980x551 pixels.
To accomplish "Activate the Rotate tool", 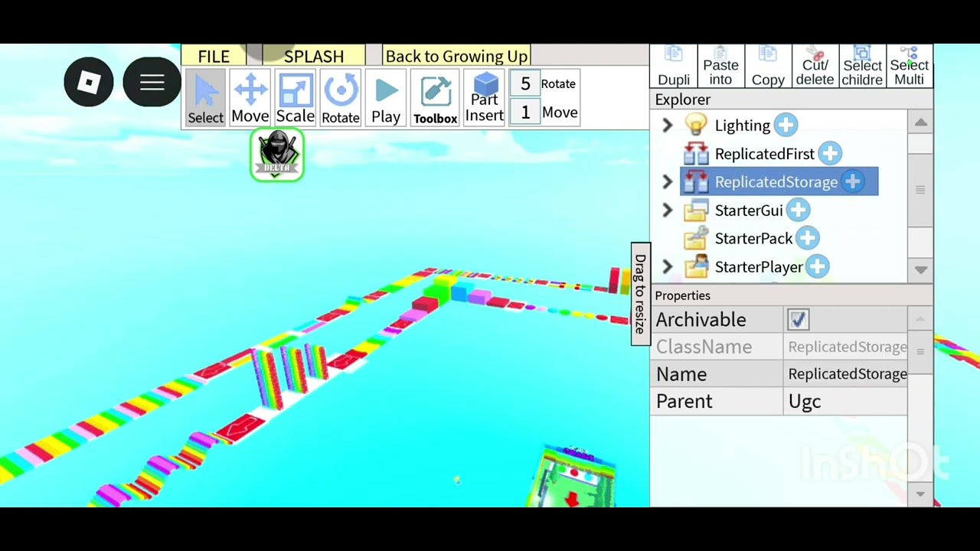I will point(341,97).
